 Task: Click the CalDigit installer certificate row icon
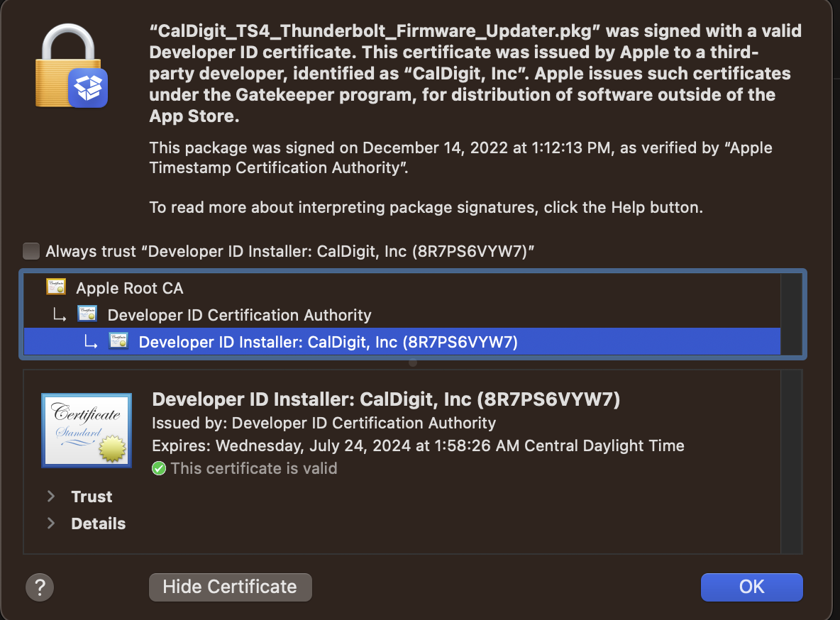pyautogui.click(x=118, y=341)
